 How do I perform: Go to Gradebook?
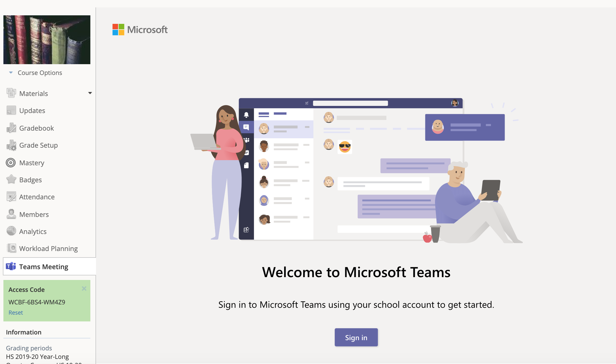37,128
